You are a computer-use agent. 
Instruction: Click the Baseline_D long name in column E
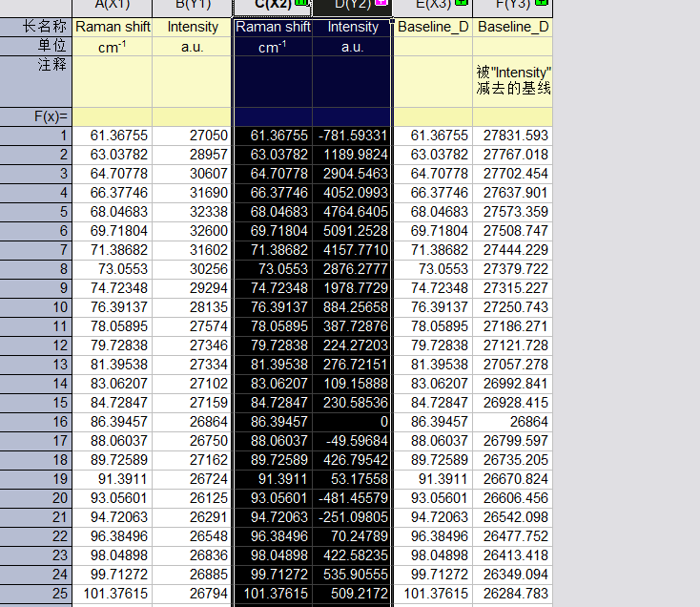click(x=432, y=27)
